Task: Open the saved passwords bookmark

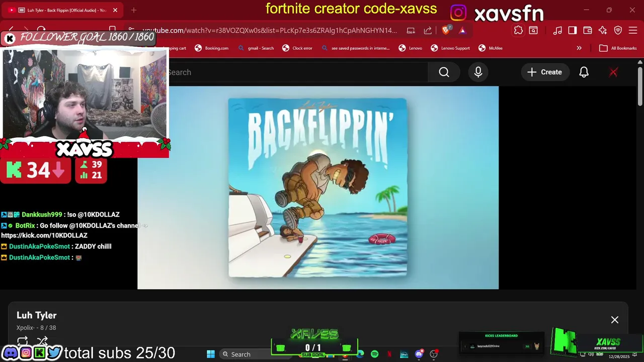Action: [356, 48]
